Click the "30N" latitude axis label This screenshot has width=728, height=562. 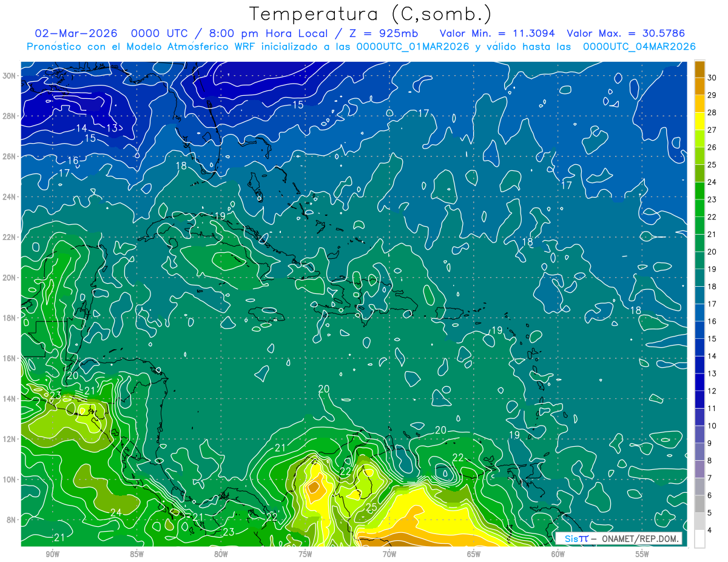coord(9,76)
